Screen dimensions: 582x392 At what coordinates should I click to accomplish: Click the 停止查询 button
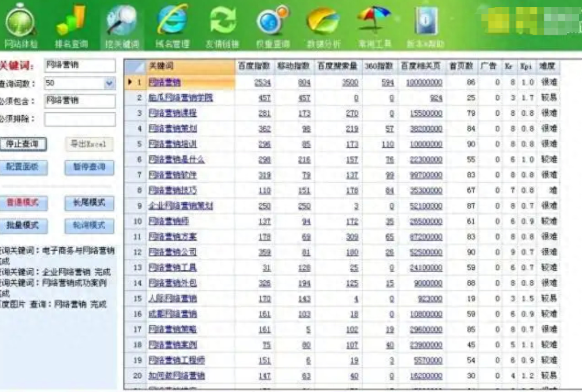[22, 144]
